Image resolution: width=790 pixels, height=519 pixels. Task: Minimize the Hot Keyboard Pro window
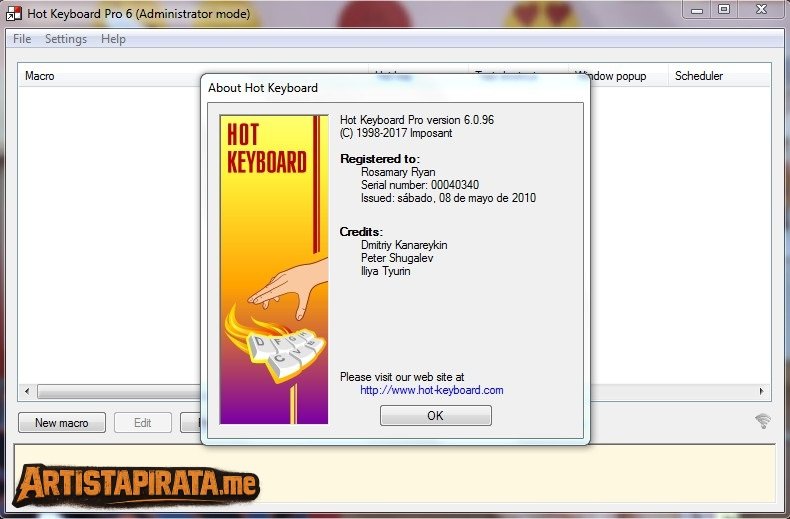tap(697, 10)
